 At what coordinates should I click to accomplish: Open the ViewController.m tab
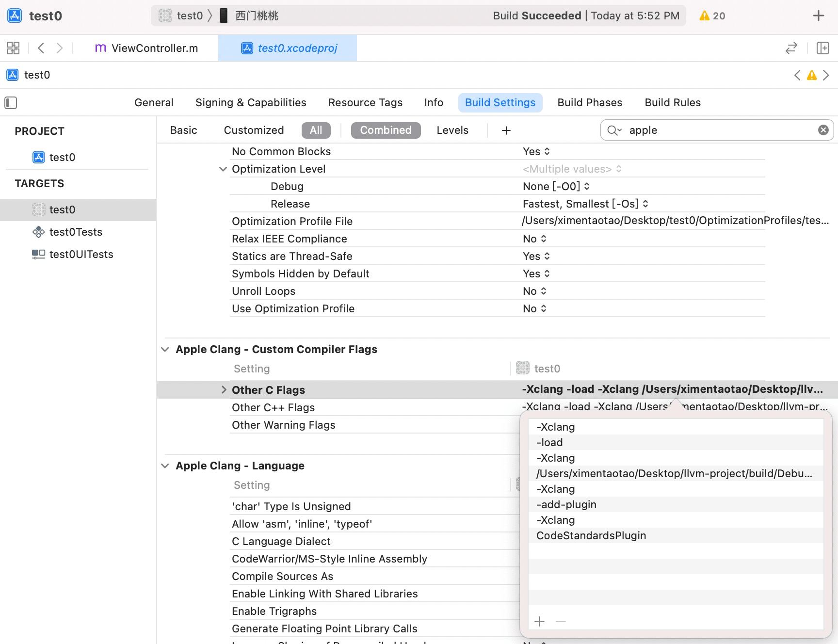point(146,48)
